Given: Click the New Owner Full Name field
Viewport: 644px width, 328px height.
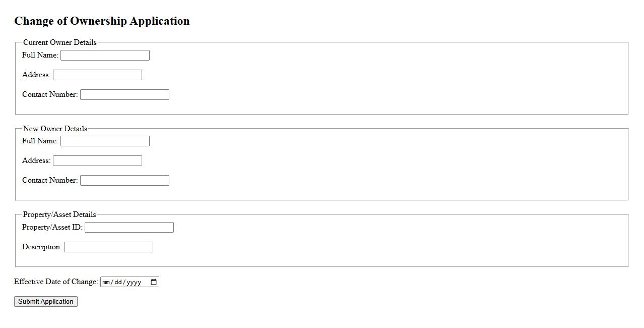Looking at the screenshot, I should [105, 141].
